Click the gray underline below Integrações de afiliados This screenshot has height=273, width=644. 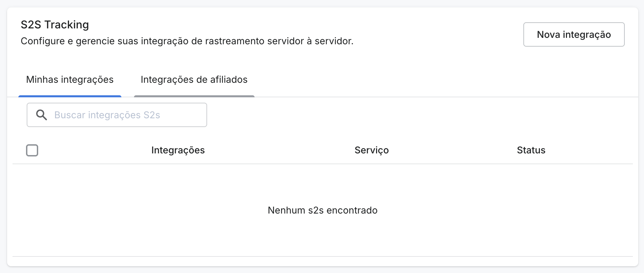click(x=194, y=96)
